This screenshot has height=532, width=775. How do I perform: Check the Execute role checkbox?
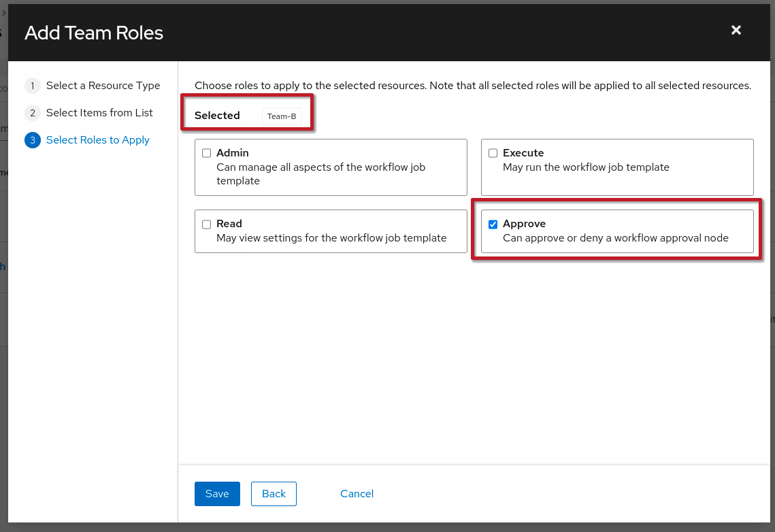pos(493,154)
